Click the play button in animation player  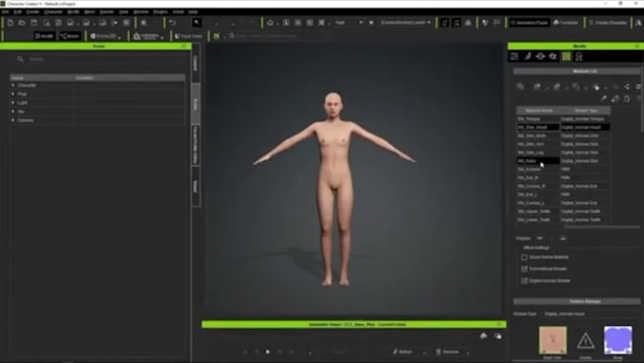pyautogui.click(x=268, y=352)
